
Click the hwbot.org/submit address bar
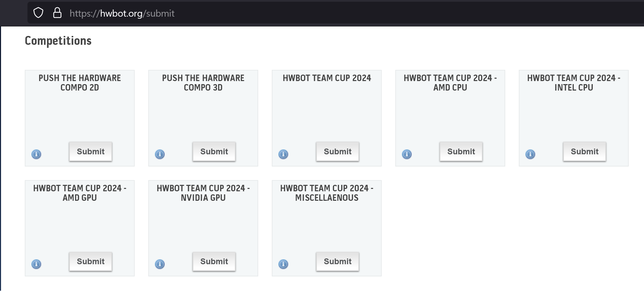tap(336, 13)
